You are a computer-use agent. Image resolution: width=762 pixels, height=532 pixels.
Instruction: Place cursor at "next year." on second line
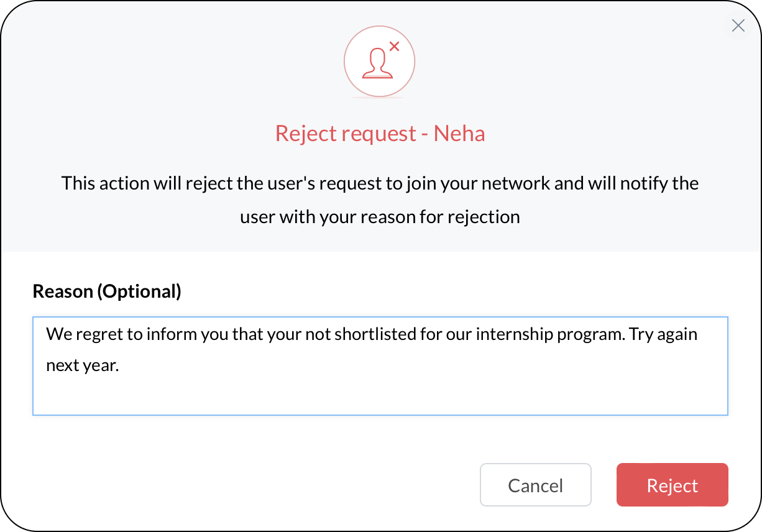point(82,365)
